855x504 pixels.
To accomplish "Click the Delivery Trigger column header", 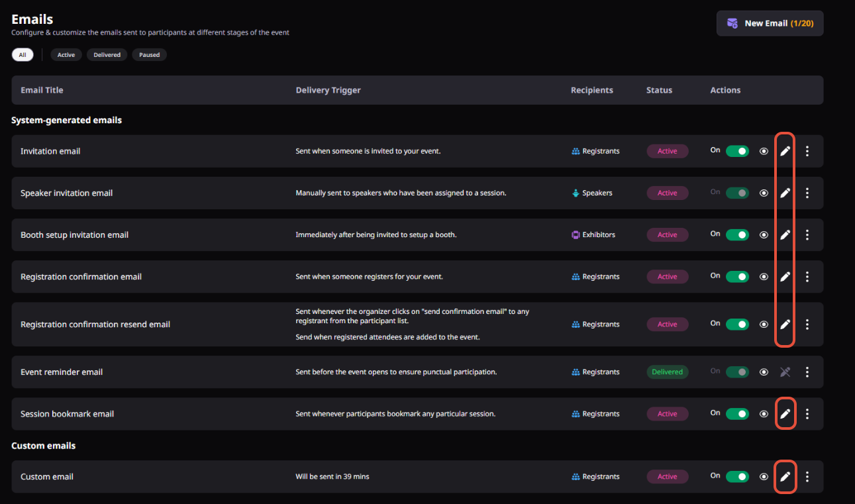I will pos(328,90).
